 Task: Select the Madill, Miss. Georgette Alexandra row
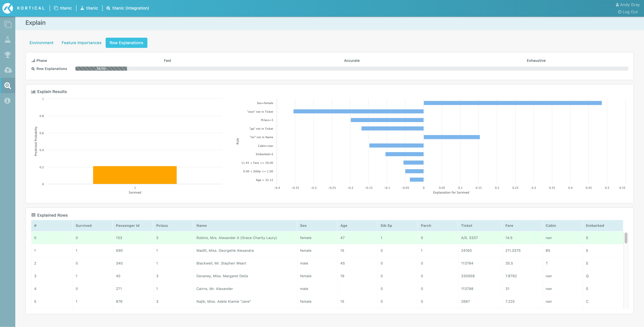click(x=225, y=250)
